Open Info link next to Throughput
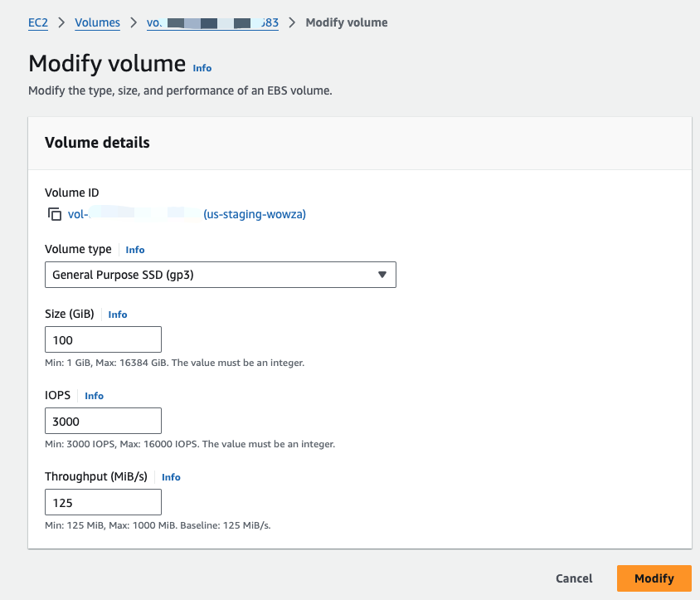This screenshot has height=600, width=700. pyautogui.click(x=171, y=477)
